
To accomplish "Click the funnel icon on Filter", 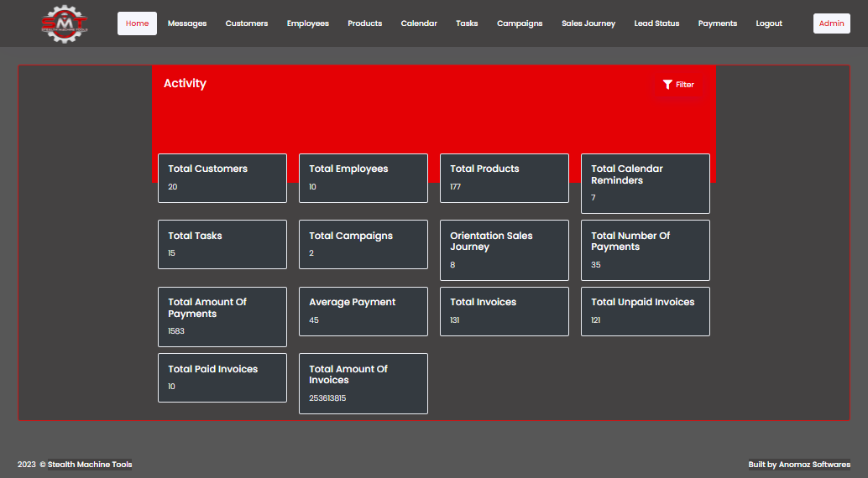I will (x=667, y=85).
